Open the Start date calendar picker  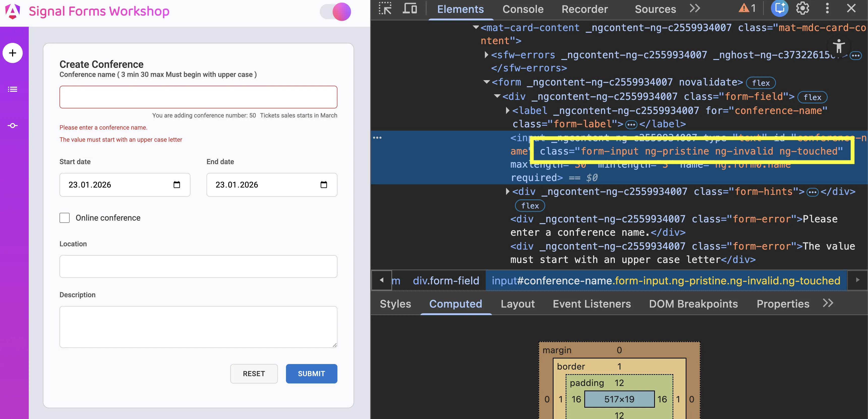(177, 185)
